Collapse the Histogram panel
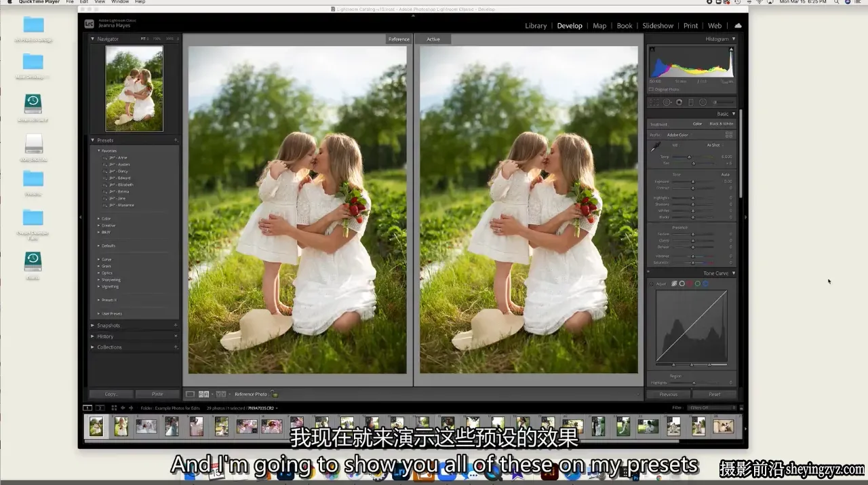Screen dimensions: 868x485 733,39
